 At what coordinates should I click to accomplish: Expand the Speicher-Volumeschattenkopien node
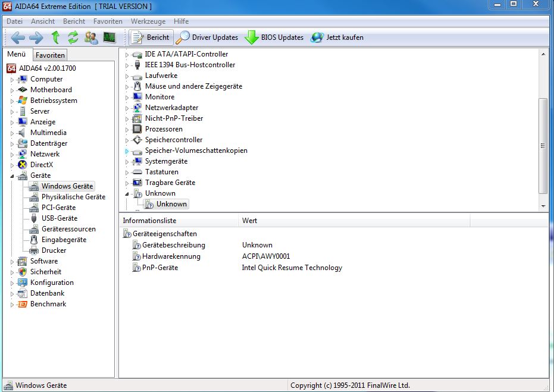pos(127,151)
